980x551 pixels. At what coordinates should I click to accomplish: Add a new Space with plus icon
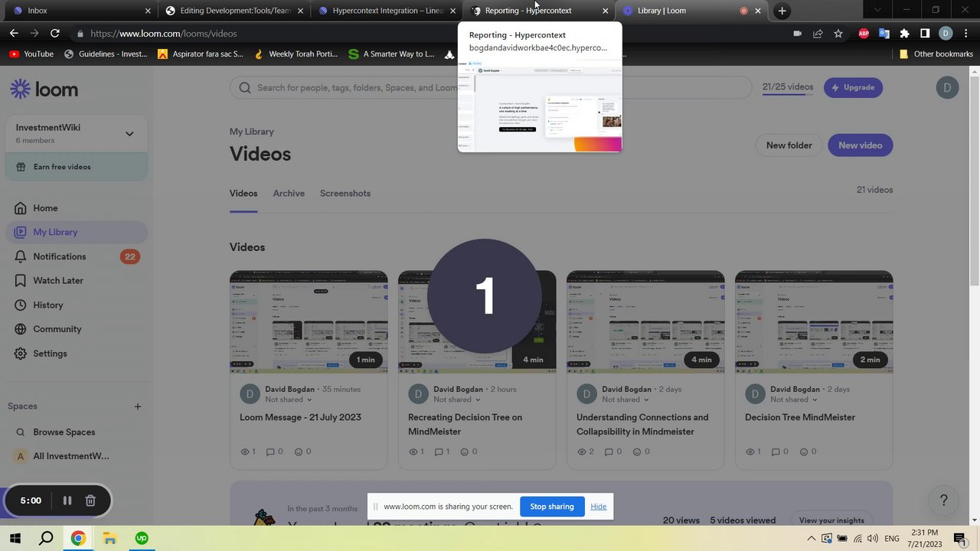(138, 406)
